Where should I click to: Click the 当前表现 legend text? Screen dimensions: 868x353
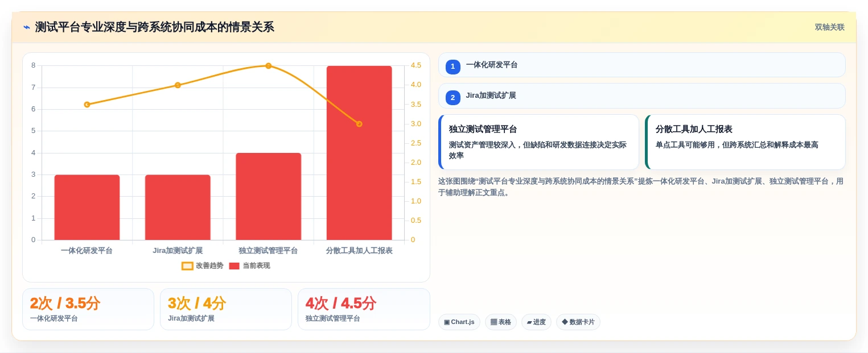(x=256, y=266)
